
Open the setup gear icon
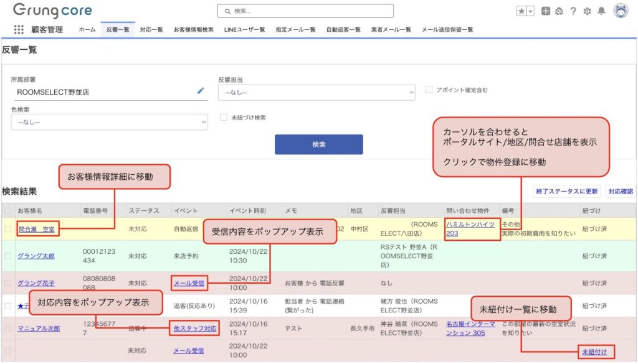(x=587, y=11)
